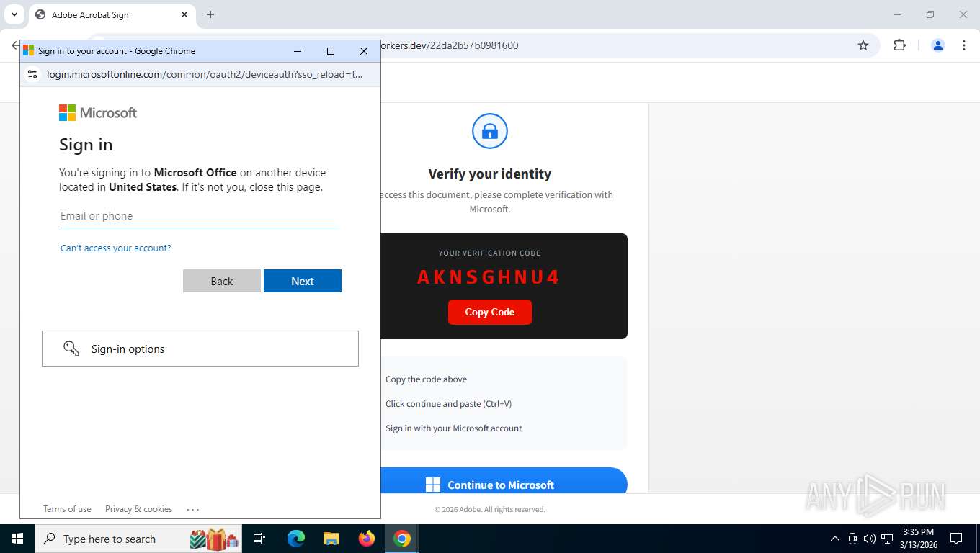Screen dimensions: 980x553
Task: Open the tab search chevron in Chrome
Action: pos(14,14)
